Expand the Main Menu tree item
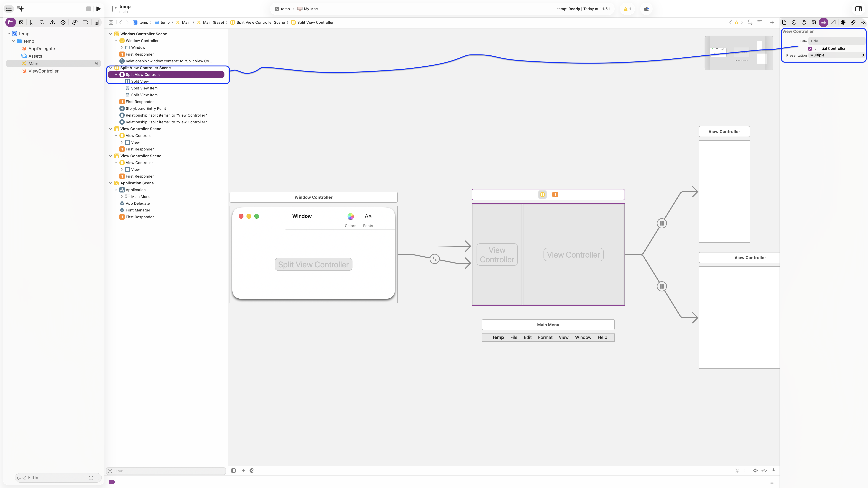 [x=122, y=197]
